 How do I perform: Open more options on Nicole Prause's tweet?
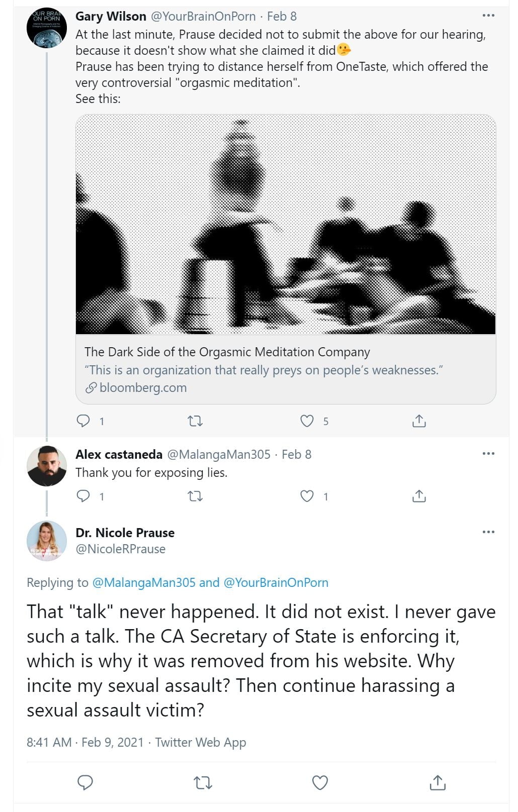tap(488, 532)
